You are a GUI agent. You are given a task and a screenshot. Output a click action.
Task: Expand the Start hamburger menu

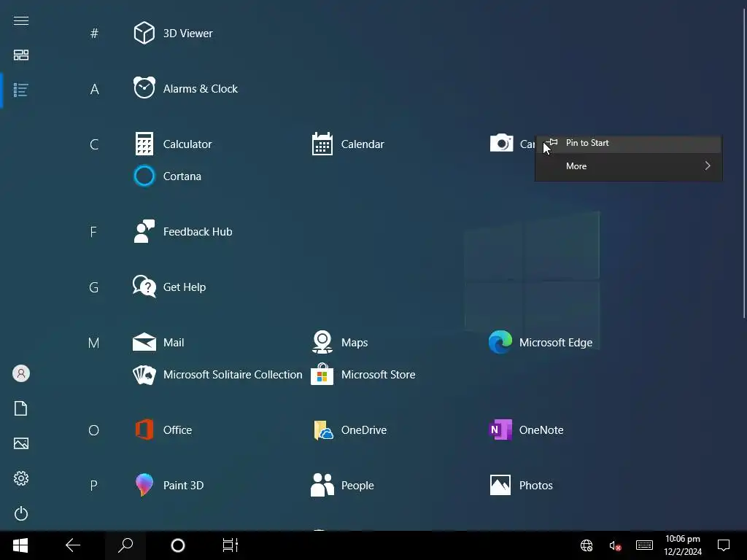21,21
